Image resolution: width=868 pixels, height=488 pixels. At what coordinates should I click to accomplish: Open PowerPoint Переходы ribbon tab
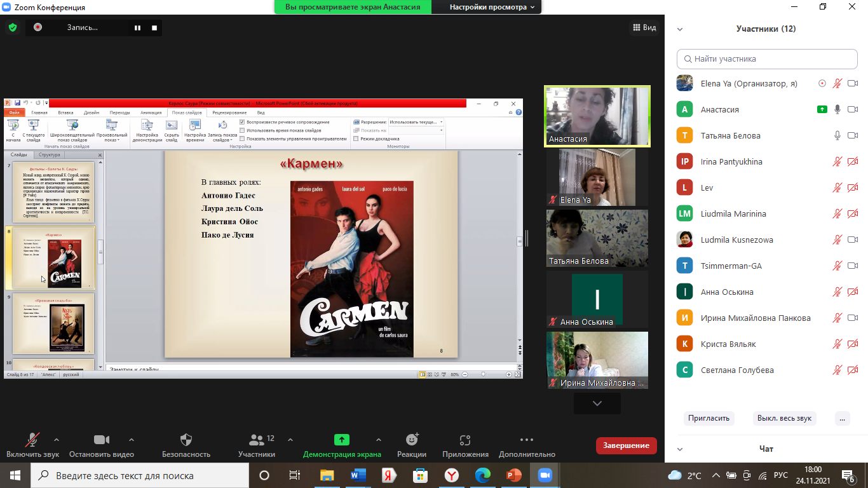click(119, 112)
